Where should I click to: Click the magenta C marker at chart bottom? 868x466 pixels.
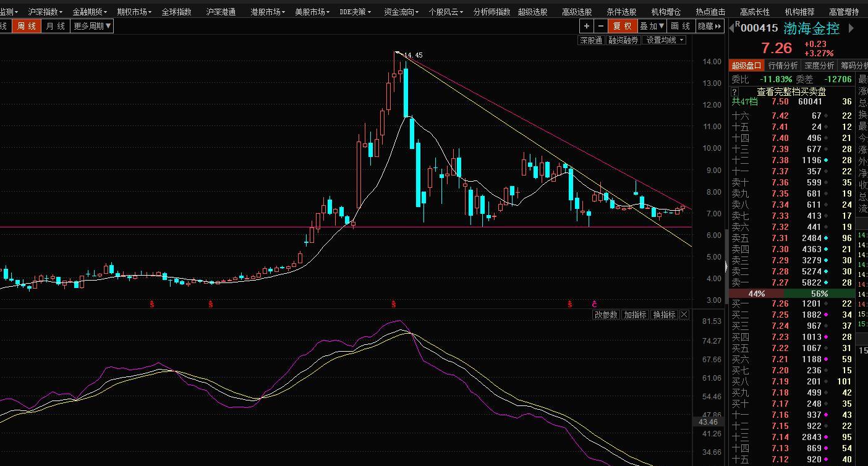(x=595, y=304)
